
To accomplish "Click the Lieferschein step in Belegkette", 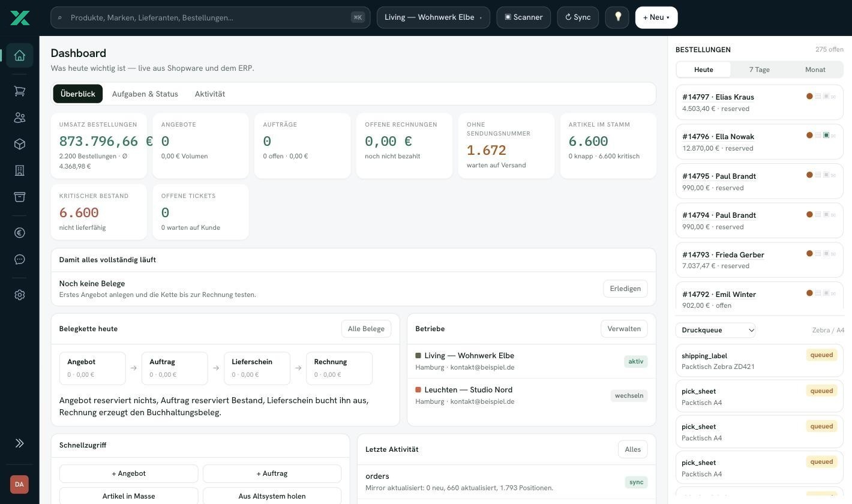I will click(257, 368).
